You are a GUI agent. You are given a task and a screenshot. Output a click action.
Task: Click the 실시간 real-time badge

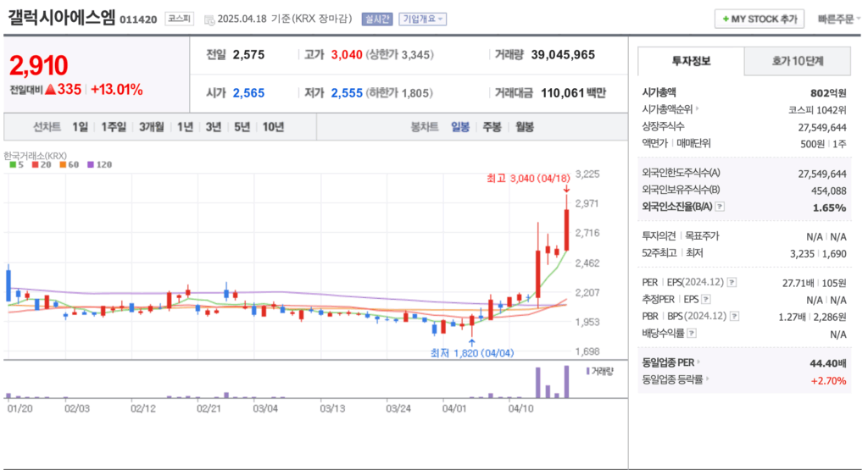(x=376, y=19)
